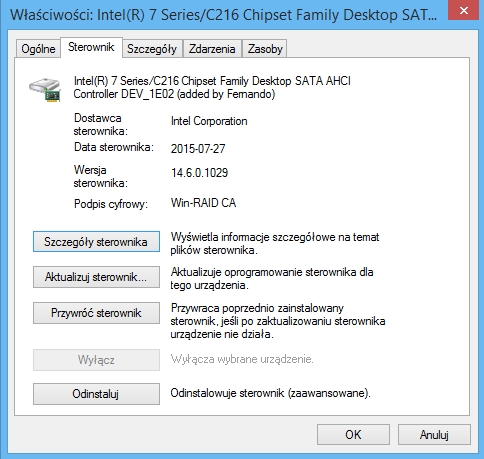The image size is (484, 459).
Task: Click the Win-RAID CA signature value
Action: pos(203,203)
